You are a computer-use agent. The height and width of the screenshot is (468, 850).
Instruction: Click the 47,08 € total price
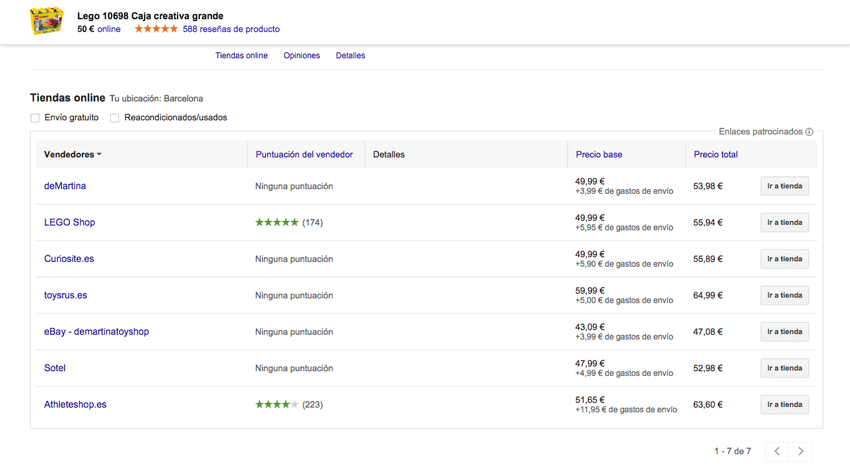[708, 331]
